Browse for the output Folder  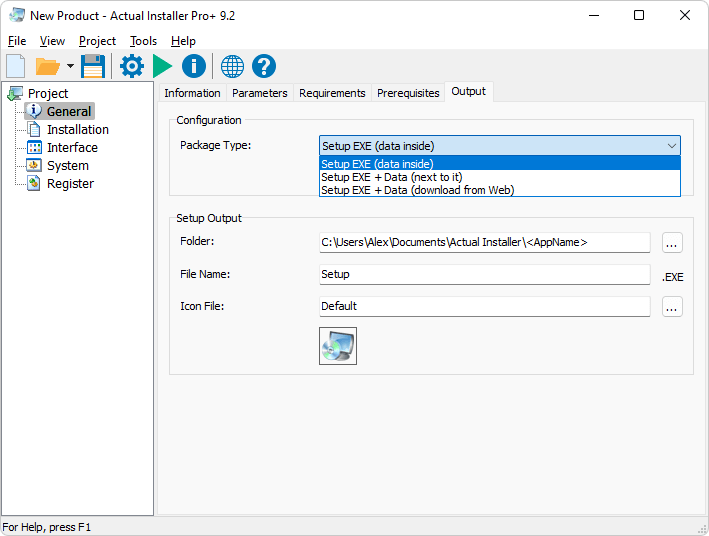point(672,242)
